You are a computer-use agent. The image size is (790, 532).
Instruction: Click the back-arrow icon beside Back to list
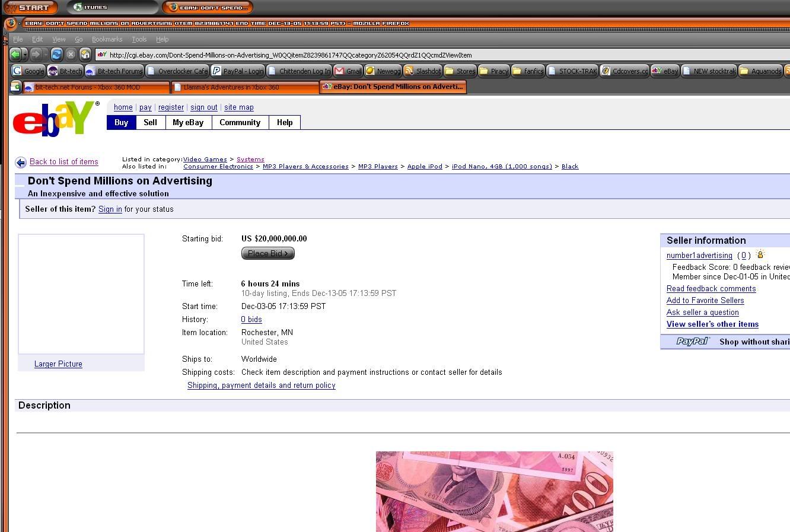(x=21, y=163)
